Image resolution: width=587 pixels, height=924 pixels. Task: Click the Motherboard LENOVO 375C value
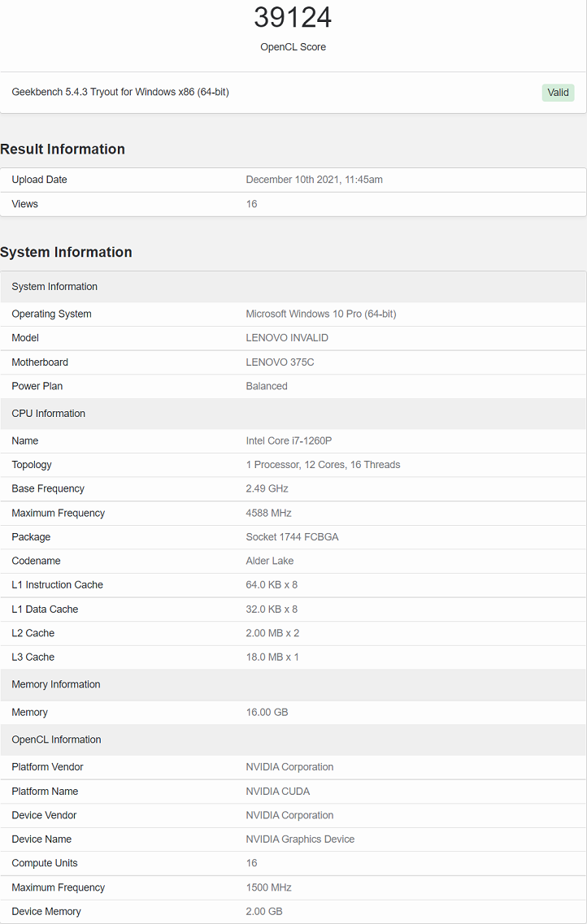click(280, 362)
